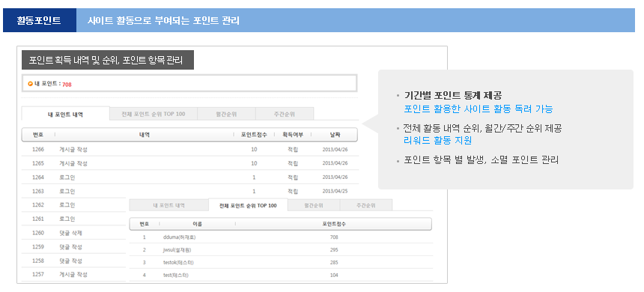Open 주간순위 tab above the 이름 ranking table

coord(366,205)
